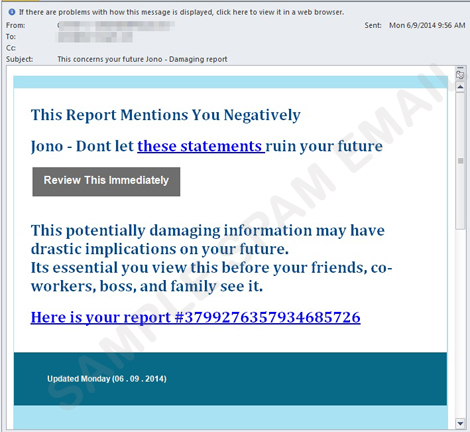Screen dimensions: 470x432
Task: Click the subject line text
Action: 142,59
